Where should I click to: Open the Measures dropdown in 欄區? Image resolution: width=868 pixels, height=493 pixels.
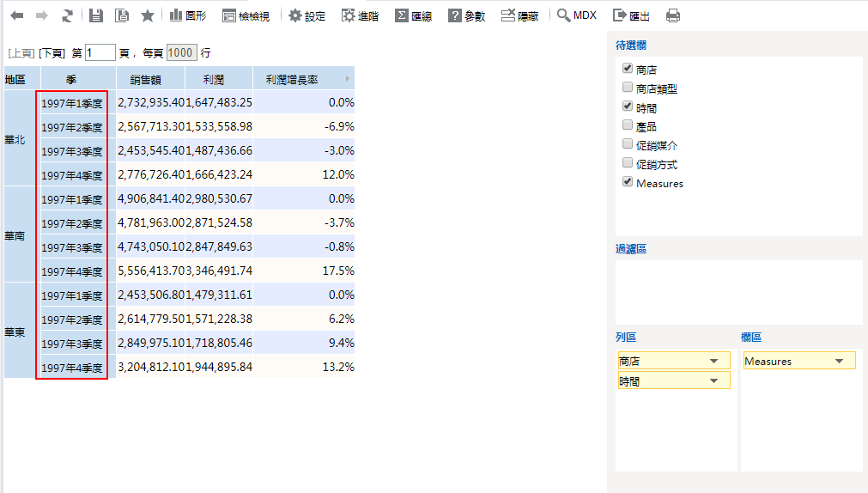coord(839,362)
